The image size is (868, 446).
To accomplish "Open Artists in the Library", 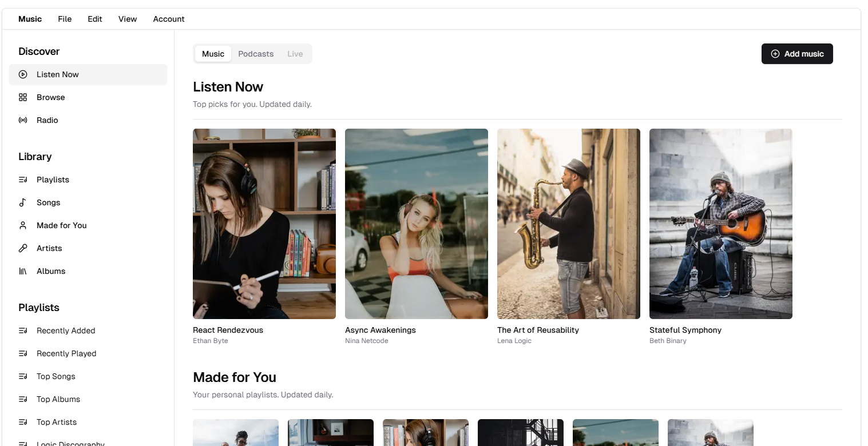I will coord(88,248).
